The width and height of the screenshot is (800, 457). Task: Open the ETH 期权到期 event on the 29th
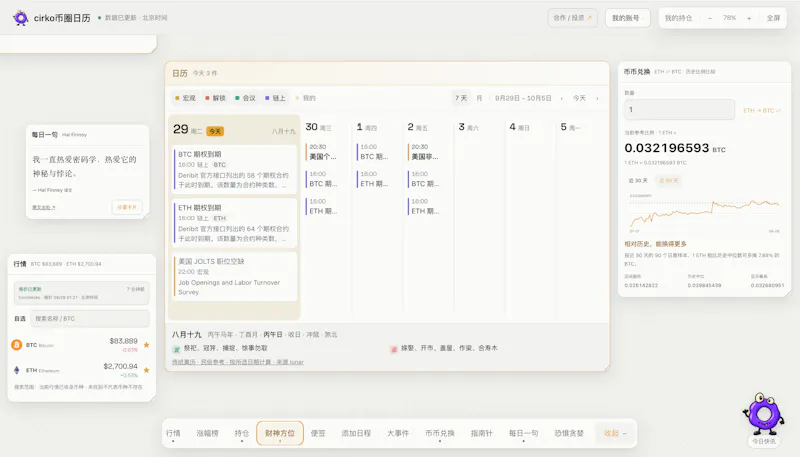click(235, 222)
